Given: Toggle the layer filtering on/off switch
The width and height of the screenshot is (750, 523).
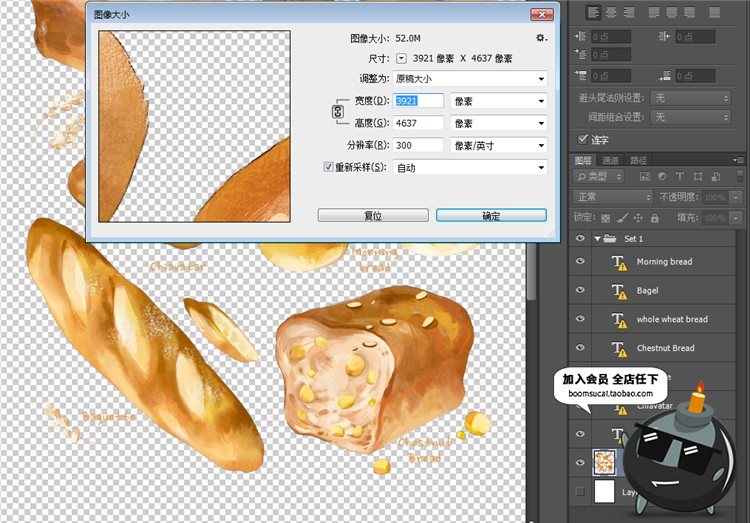Looking at the screenshot, I should pyautogui.click(x=740, y=176).
